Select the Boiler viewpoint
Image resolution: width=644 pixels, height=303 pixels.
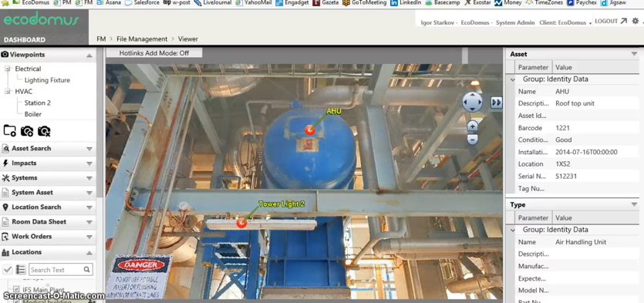click(x=33, y=114)
